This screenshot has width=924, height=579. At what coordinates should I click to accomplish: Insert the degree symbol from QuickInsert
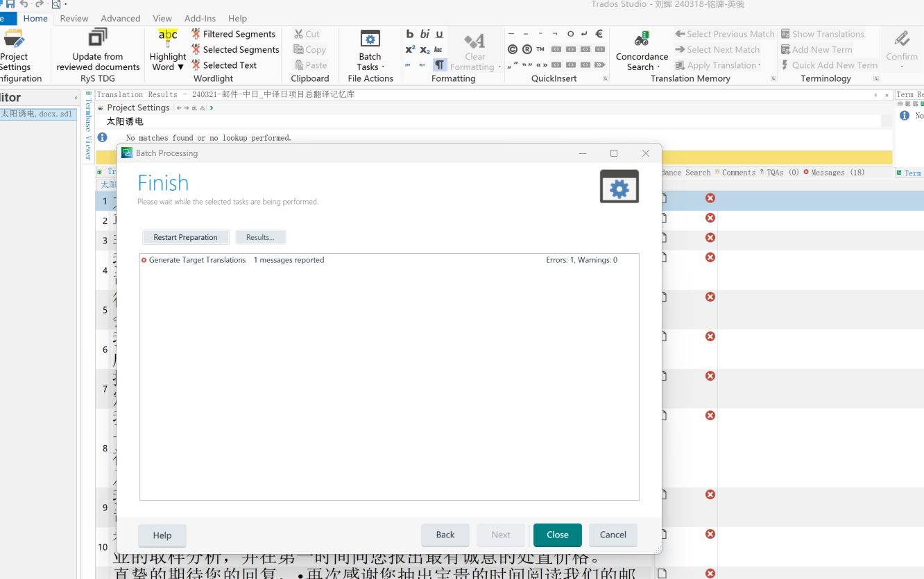[570, 34]
